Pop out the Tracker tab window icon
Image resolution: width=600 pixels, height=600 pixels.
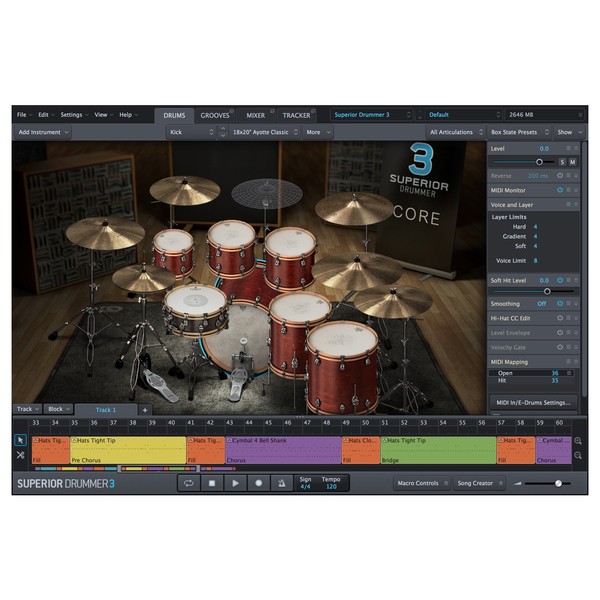[x=313, y=111]
